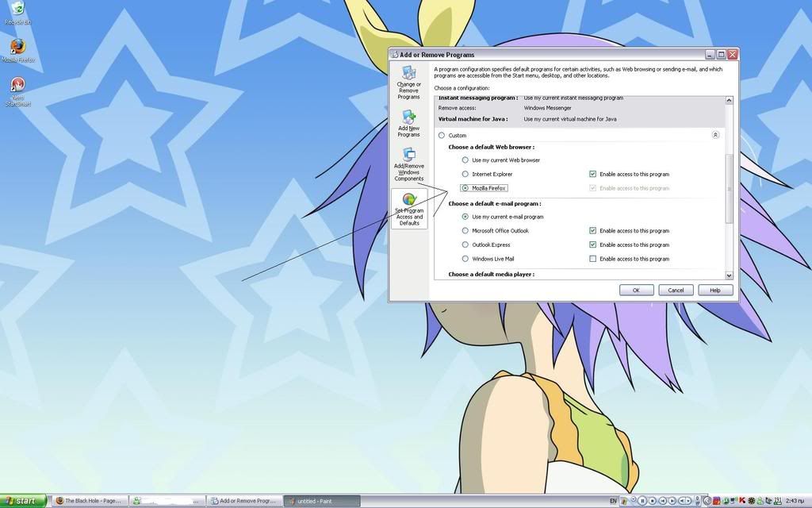Click the Mozilla Firefox desktop shortcut
This screenshot has width=812, height=508.
click(x=17, y=51)
